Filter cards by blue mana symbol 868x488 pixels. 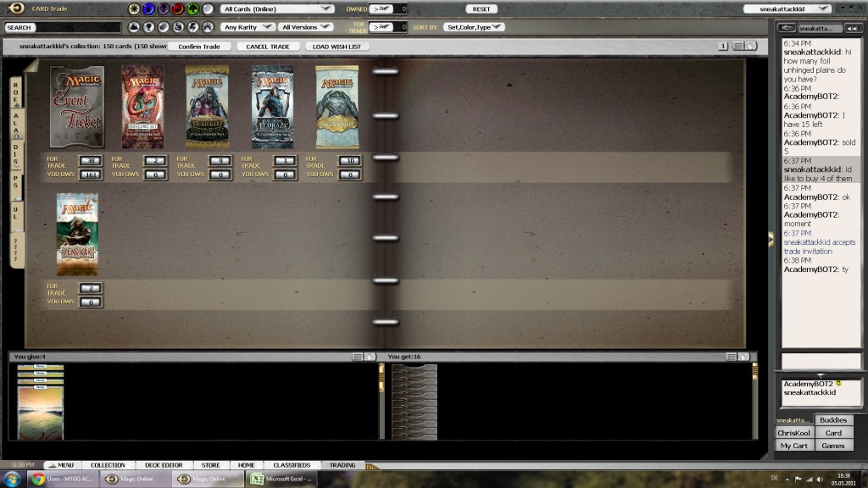click(147, 8)
